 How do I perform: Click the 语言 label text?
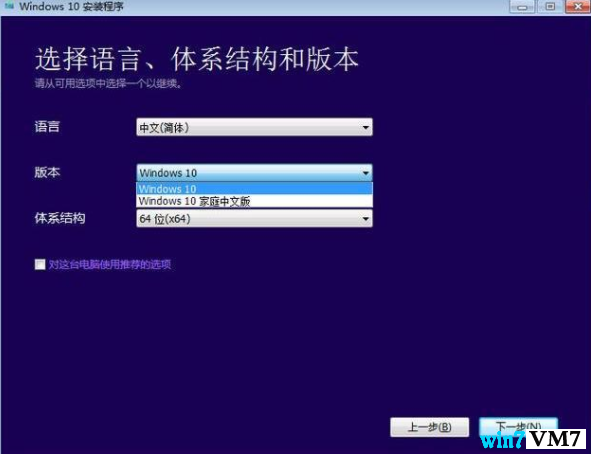coord(47,127)
